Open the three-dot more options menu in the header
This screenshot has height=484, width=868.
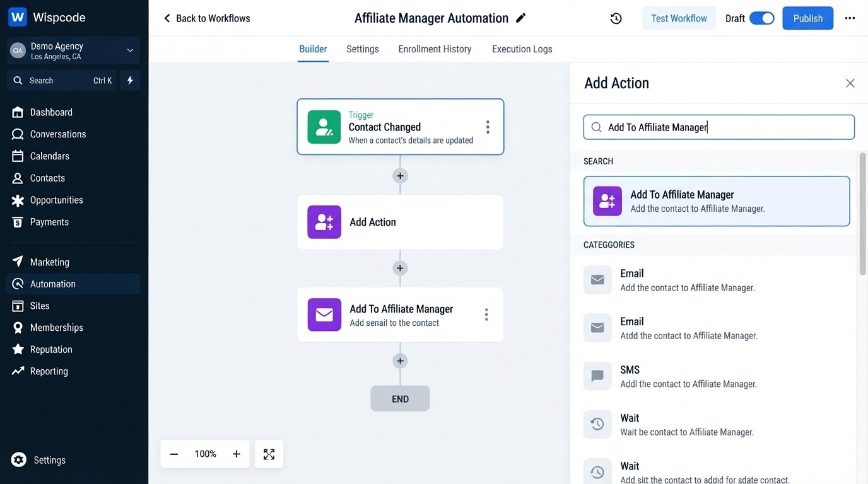850,18
